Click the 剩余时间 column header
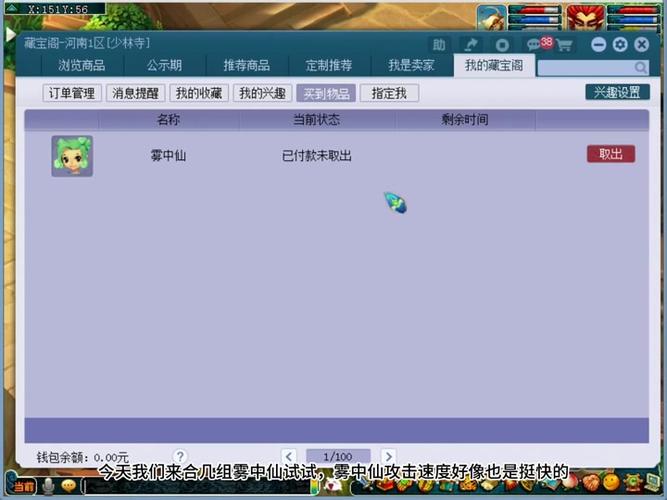 pyautogui.click(x=465, y=120)
